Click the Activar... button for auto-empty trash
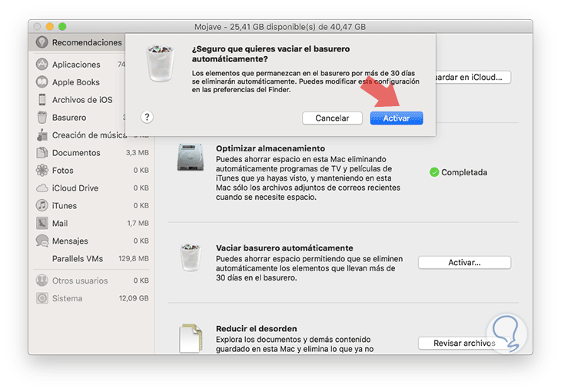This screenshot has width=561, height=392. coord(464,262)
